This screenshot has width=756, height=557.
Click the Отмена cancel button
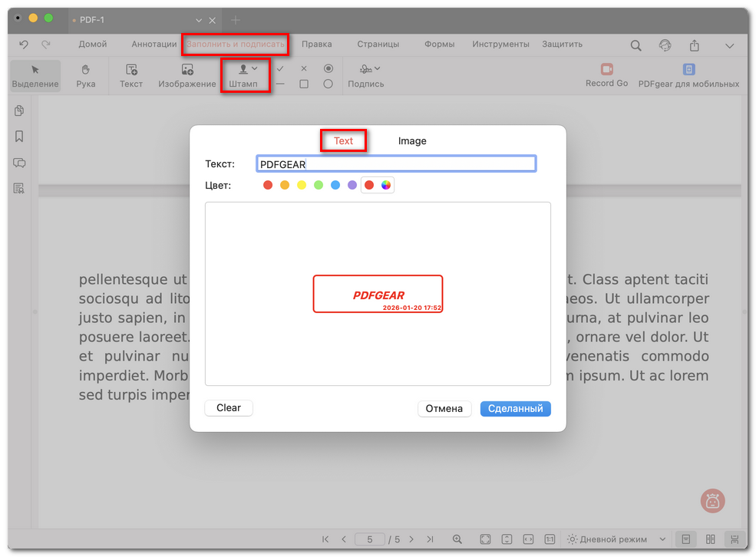(x=444, y=409)
